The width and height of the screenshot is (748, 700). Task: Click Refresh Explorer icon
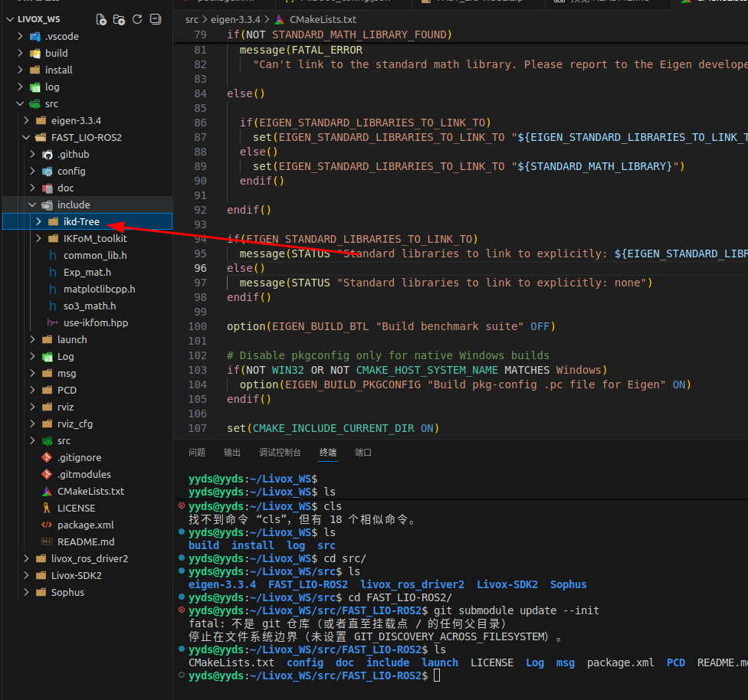click(x=137, y=19)
